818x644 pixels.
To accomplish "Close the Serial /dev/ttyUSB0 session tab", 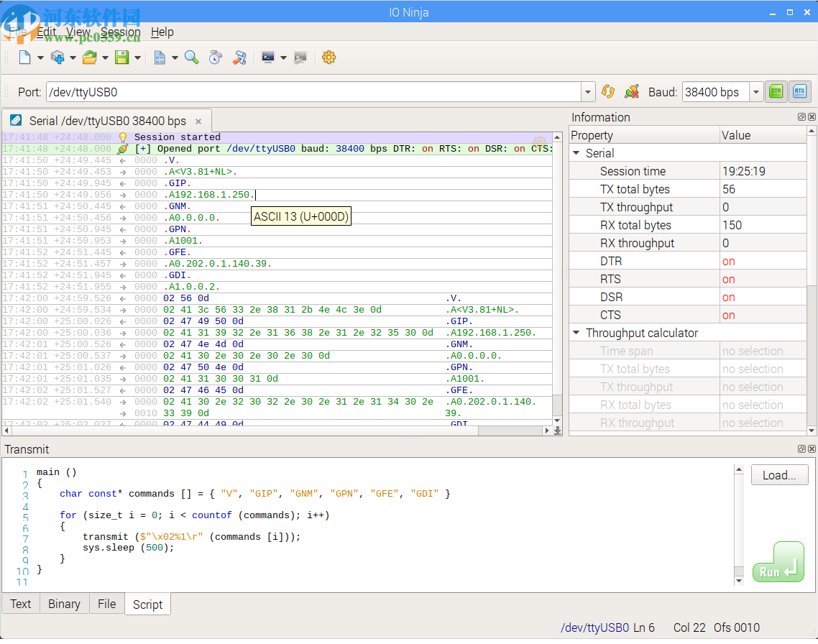I will pyautogui.click(x=198, y=121).
